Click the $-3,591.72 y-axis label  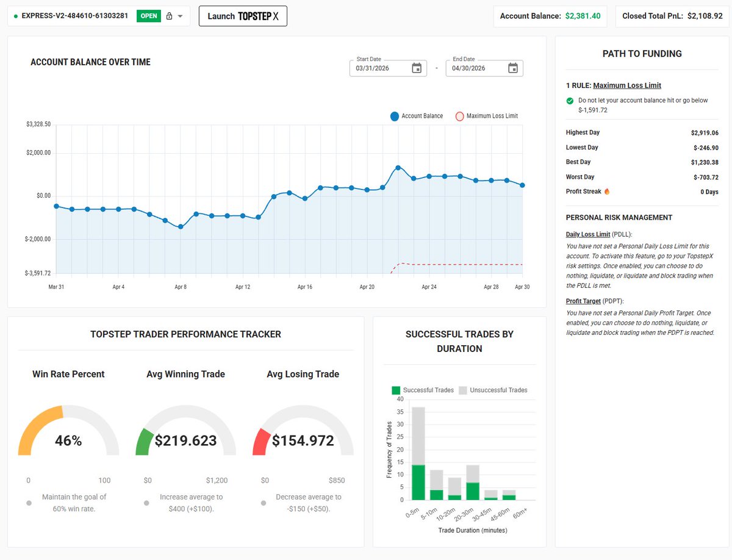[38, 273]
